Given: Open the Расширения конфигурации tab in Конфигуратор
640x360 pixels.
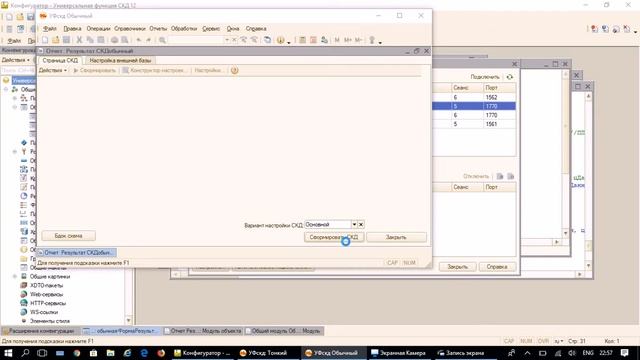Looking at the screenshot, I should [x=40, y=331].
